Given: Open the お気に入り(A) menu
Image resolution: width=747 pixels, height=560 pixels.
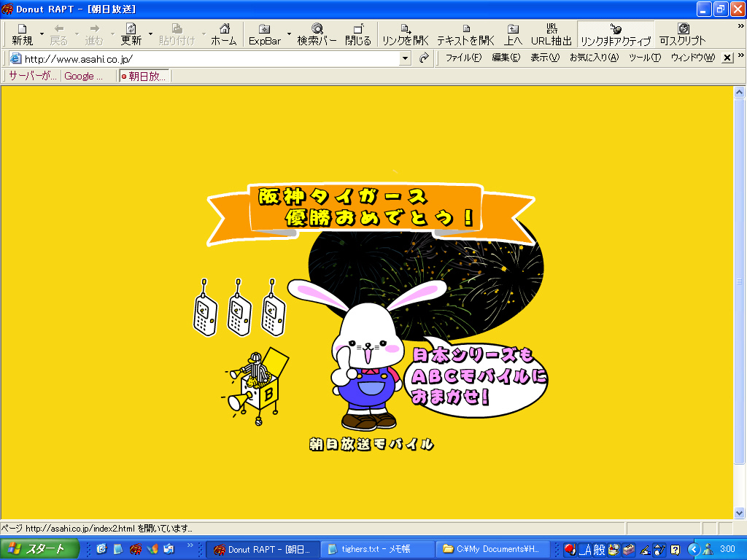Looking at the screenshot, I should click(594, 58).
